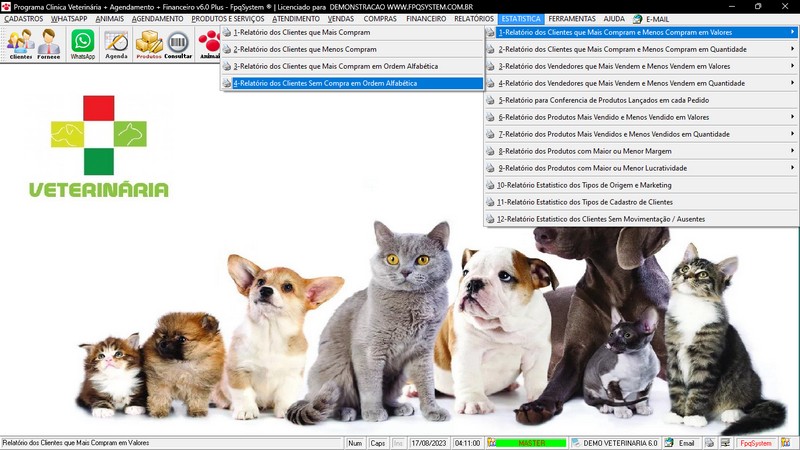
Task: Click the FpqSystem link in status bar
Action: pyautogui.click(x=756, y=443)
